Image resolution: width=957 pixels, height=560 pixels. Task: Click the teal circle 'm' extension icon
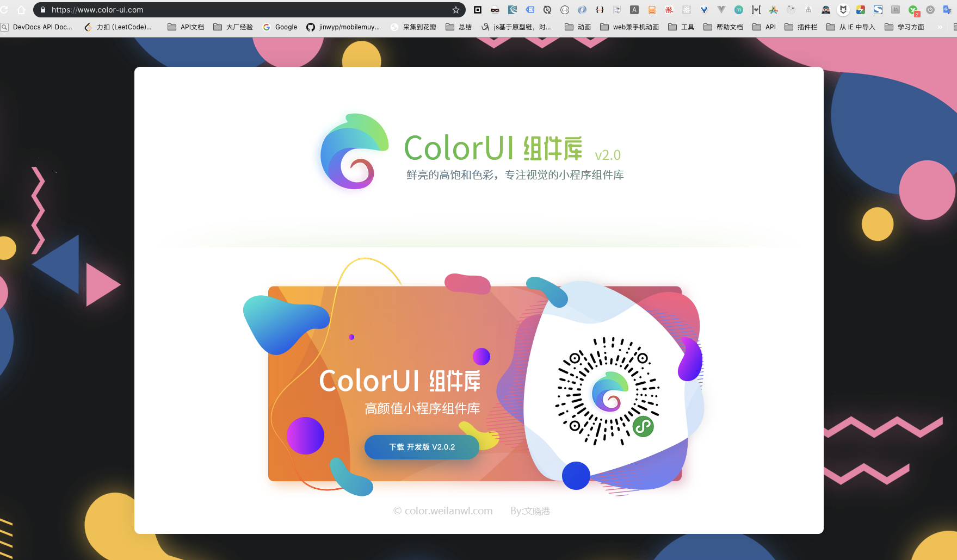pyautogui.click(x=739, y=10)
